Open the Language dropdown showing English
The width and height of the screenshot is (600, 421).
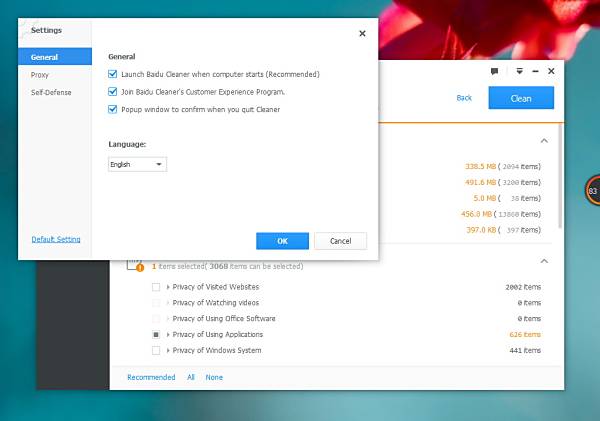[x=137, y=165]
